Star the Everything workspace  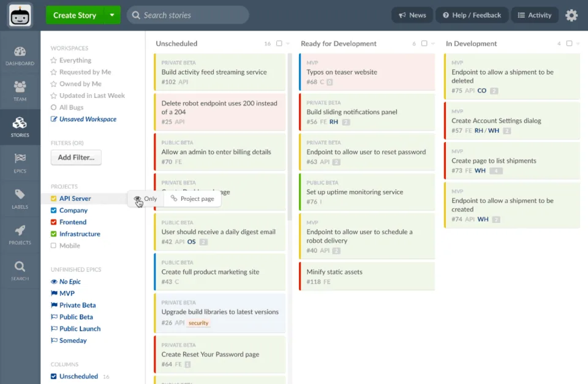pos(54,61)
